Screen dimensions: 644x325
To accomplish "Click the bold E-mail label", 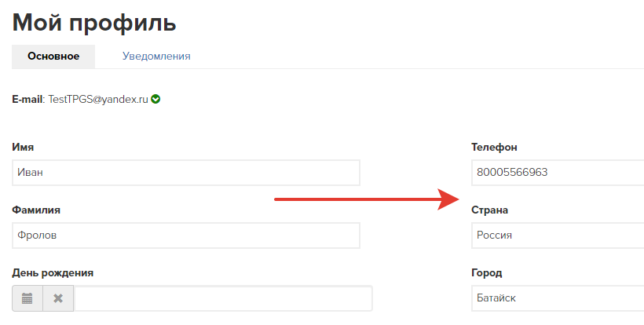I will pos(27,100).
